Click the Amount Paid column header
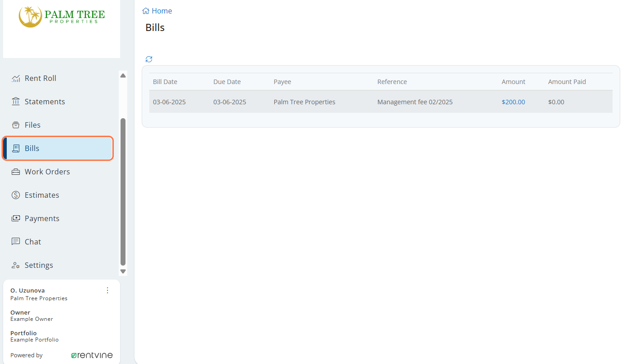Viewport: 627px width, 364px height. 567,82
